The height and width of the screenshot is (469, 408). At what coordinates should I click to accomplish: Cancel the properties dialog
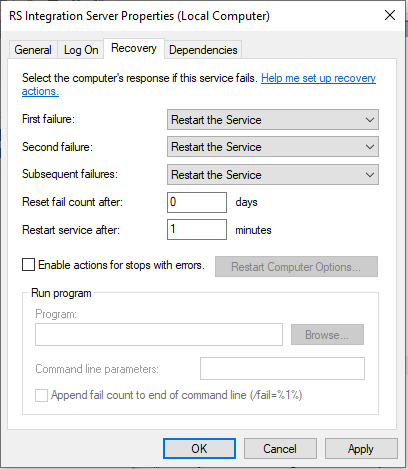pos(280,449)
